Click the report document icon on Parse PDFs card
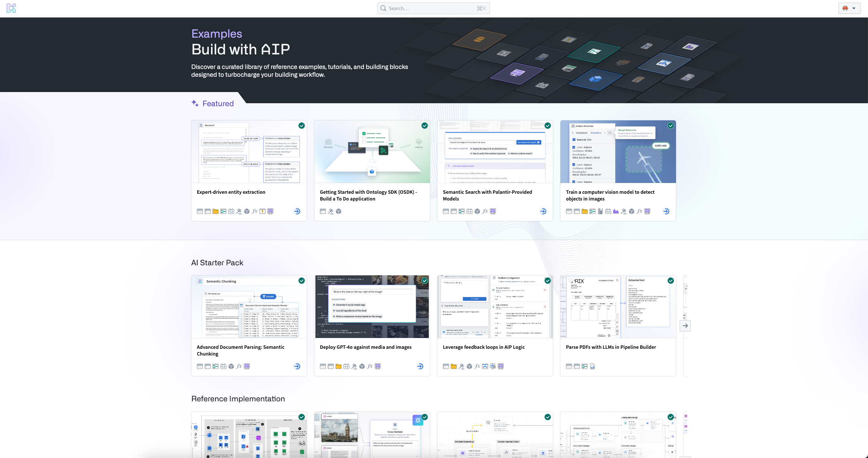 coord(592,366)
